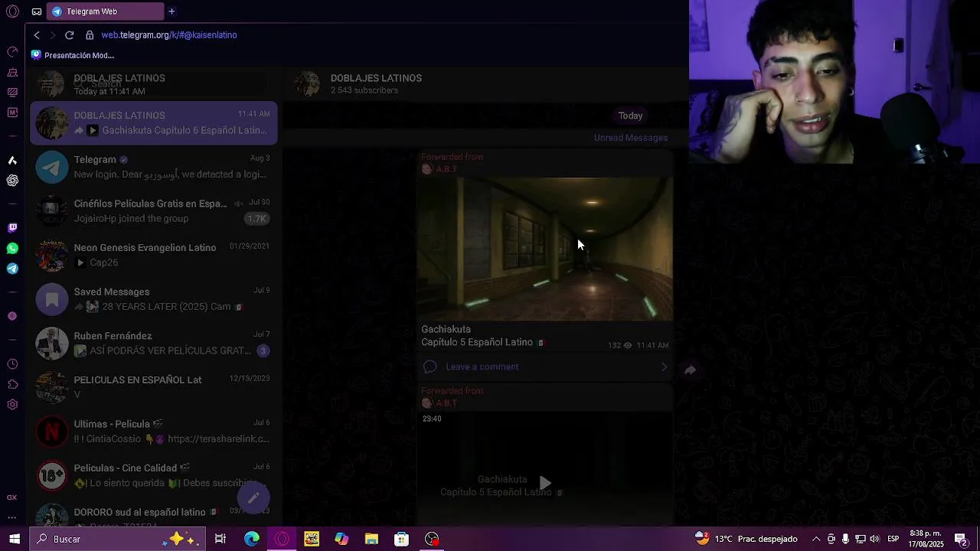Open WhatsApp in the sidebar
The width and height of the screenshot is (980, 551).
[12, 249]
